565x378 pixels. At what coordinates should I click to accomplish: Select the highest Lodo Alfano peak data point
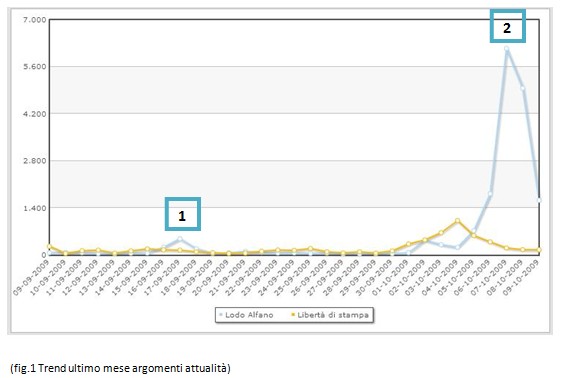pos(506,48)
